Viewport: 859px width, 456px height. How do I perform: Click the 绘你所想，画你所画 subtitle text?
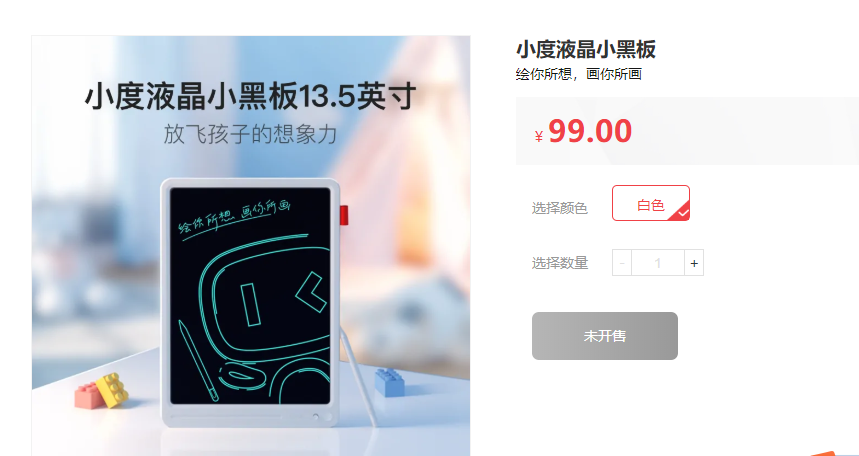pos(579,74)
